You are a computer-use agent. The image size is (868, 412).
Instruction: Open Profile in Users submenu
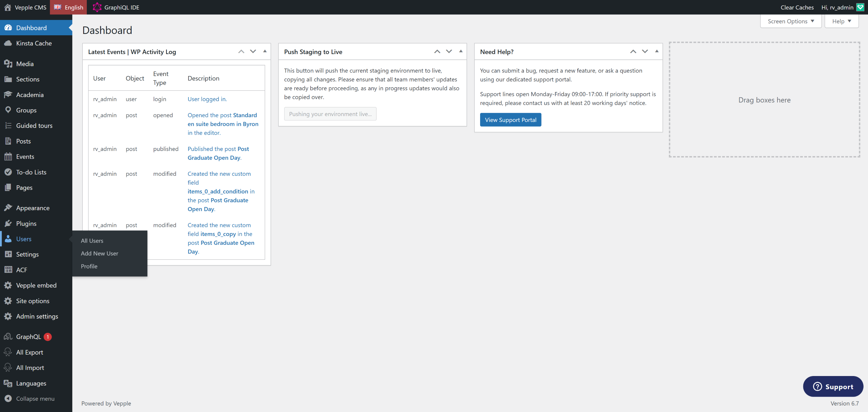click(x=89, y=266)
